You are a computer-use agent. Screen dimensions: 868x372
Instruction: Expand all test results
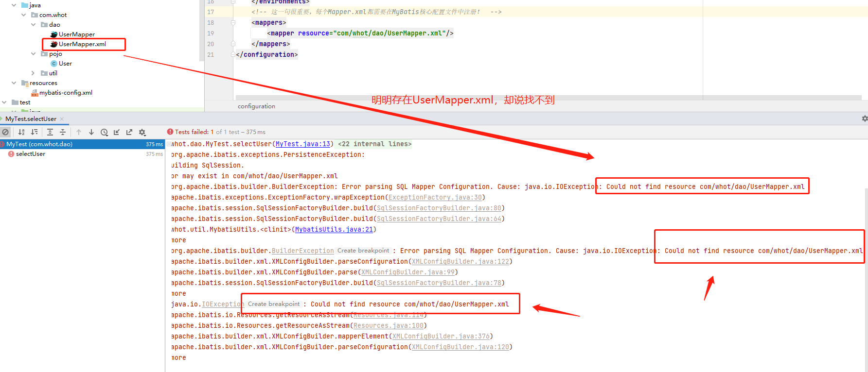click(x=50, y=132)
